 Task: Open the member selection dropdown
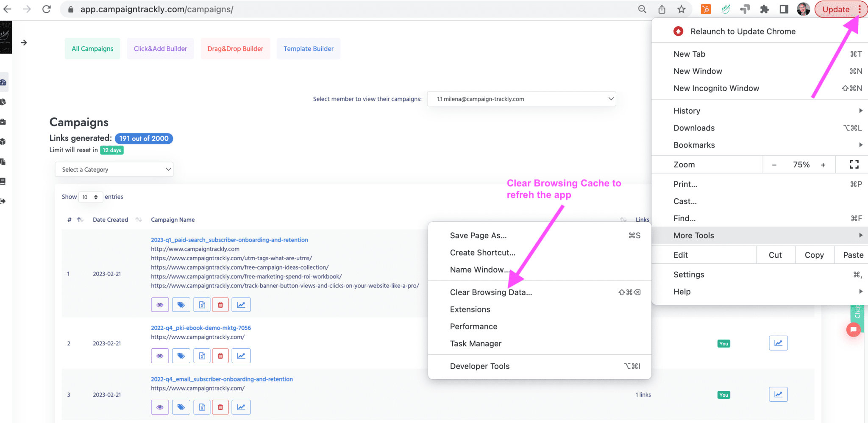521,99
